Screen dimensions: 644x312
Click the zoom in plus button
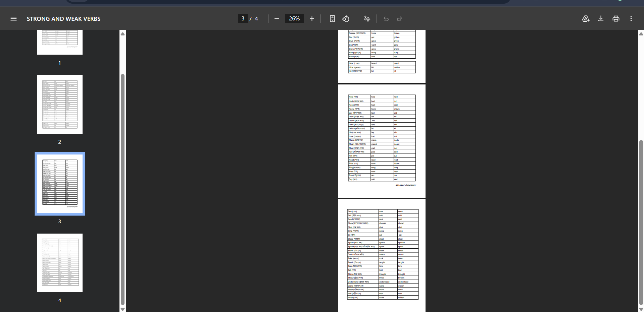[x=312, y=19]
